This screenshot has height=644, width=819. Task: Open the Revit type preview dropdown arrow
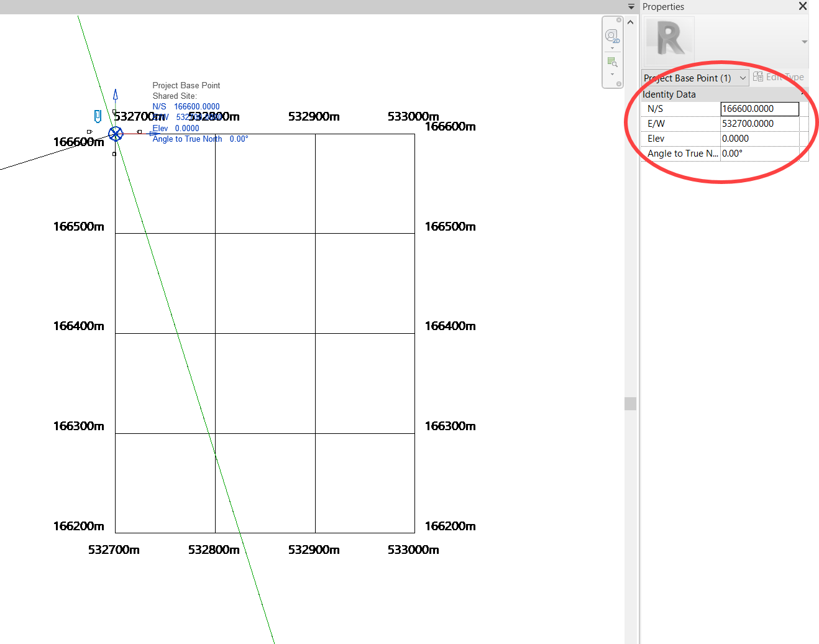(x=804, y=42)
